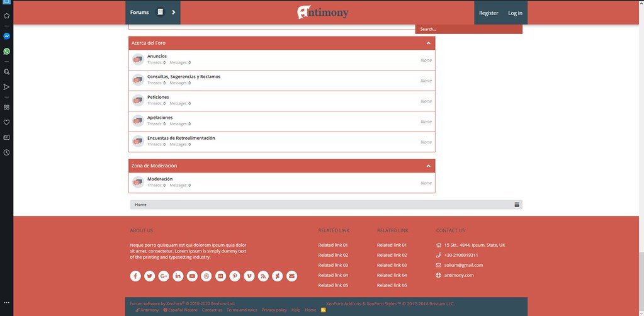Image resolution: width=644 pixels, height=316 pixels.
Task: Click the Antimony logo
Action: tap(322, 13)
